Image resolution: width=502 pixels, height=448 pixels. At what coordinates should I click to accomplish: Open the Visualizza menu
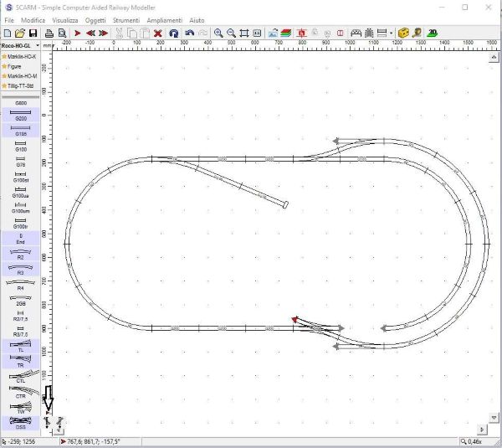click(x=64, y=18)
